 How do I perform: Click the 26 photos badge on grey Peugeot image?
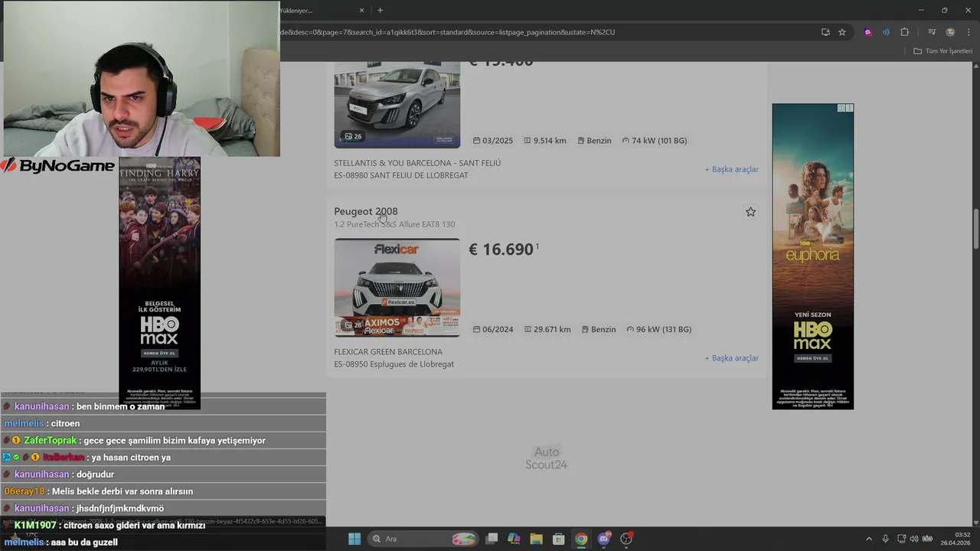coord(353,136)
